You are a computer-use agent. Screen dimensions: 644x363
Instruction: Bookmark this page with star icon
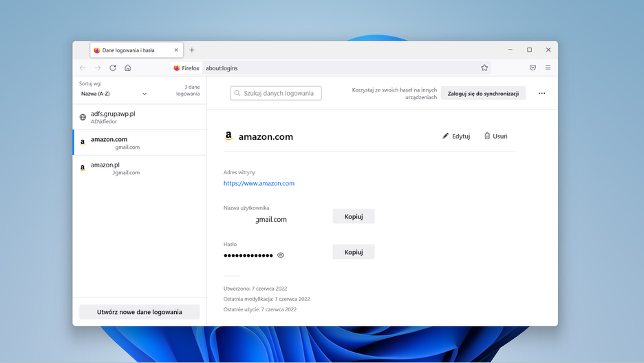(484, 68)
